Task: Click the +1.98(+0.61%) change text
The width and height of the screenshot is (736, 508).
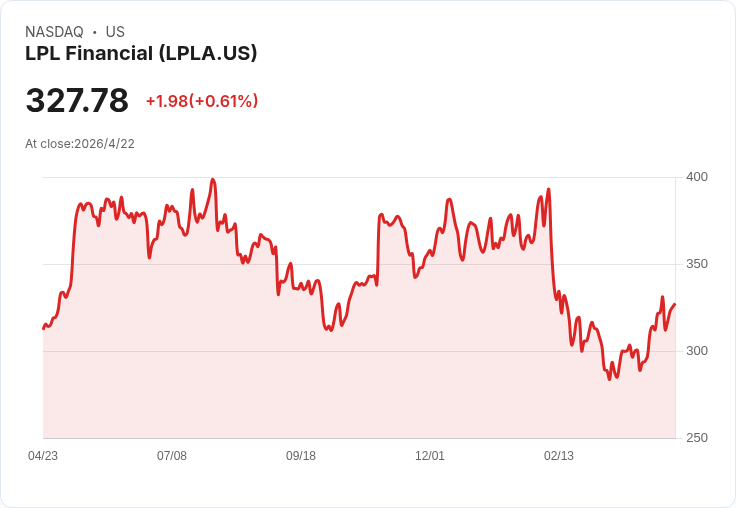Action: pyautogui.click(x=202, y=101)
